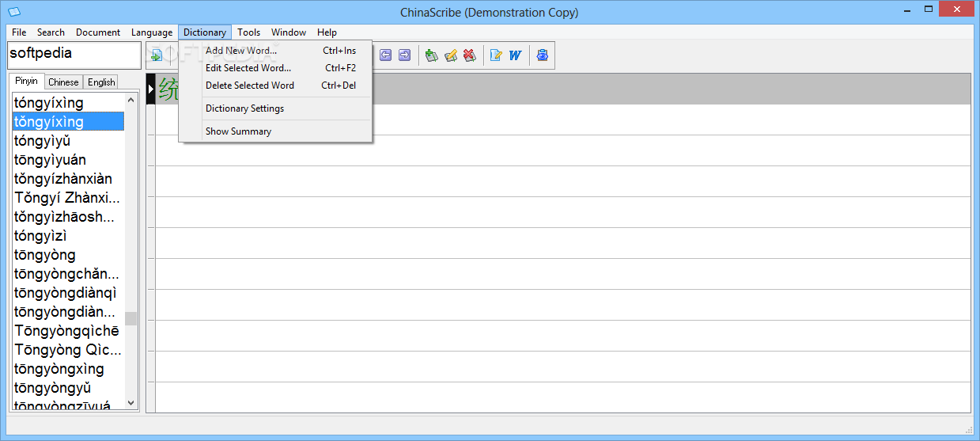
Task: Select list entry Tōngyòngqìchē
Action: click(68, 331)
